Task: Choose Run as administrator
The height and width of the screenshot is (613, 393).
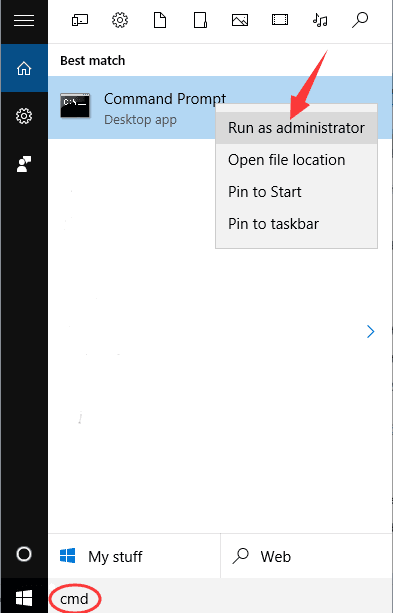Action: click(296, 128)
